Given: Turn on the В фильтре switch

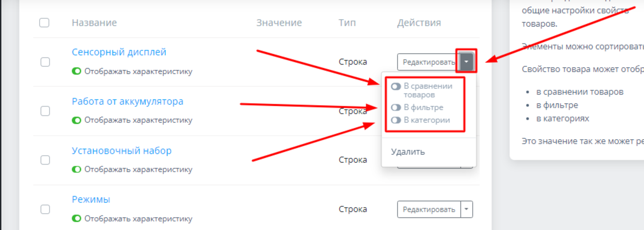Looking at the screenshot, I should click(396, 107).
